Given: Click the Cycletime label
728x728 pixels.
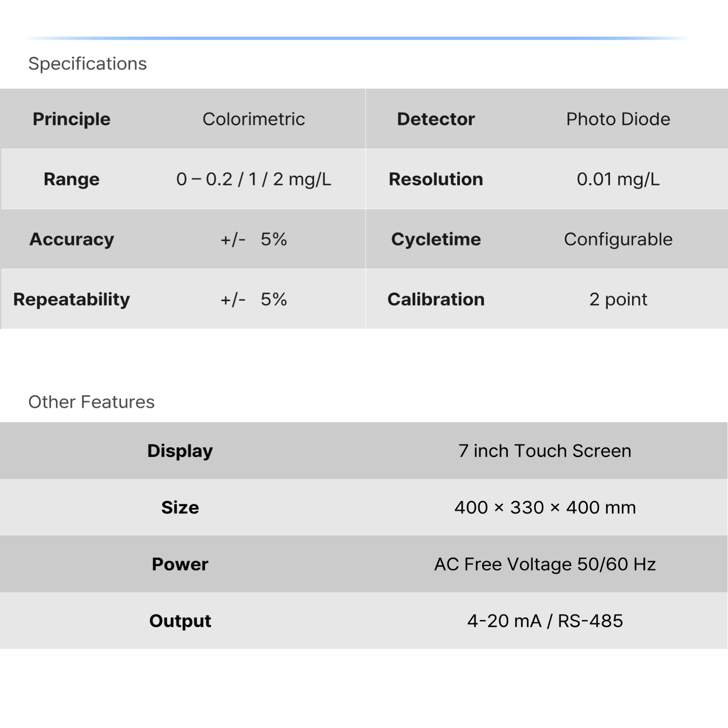Looking at the screenshot, I should point(436,239).
